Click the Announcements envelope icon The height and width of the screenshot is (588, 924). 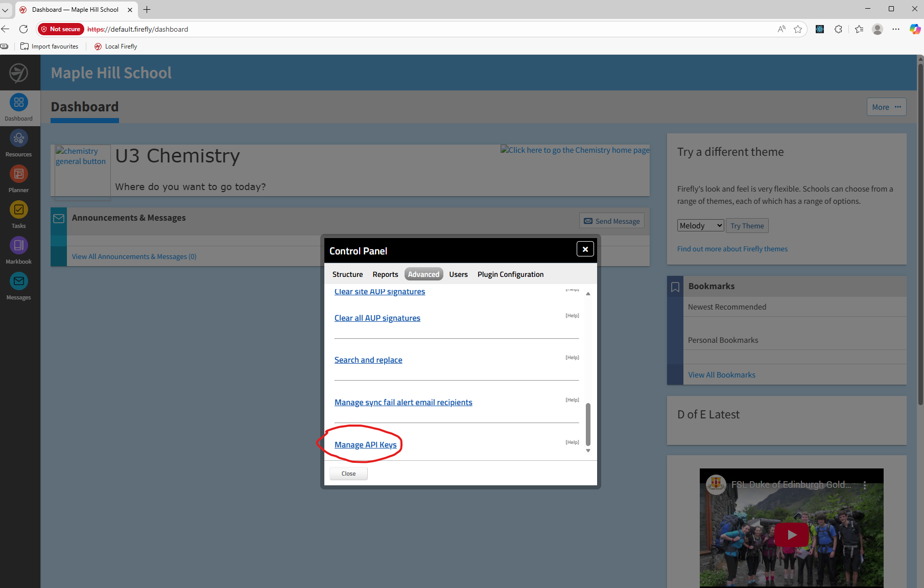(x=59, y=219)
